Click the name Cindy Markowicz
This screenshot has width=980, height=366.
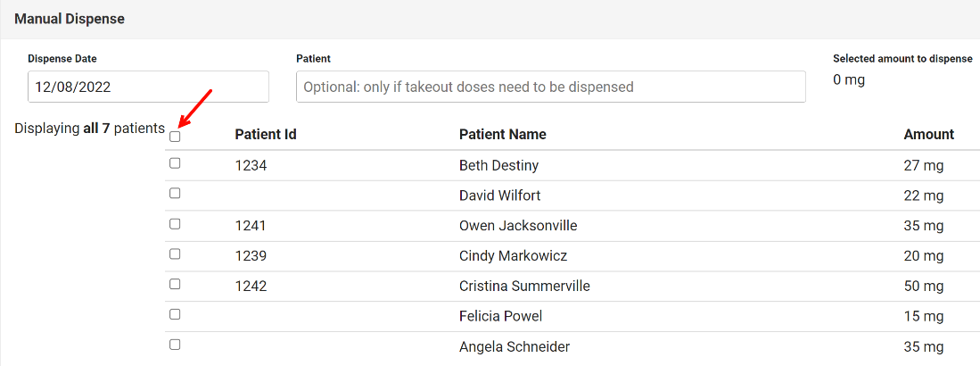coord(514,256)
